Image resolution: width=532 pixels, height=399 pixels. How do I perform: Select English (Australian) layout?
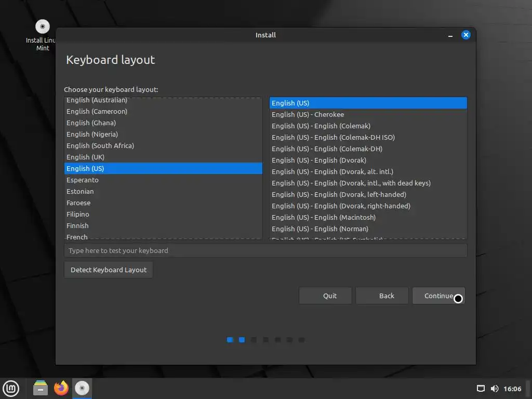coord(163,100)
